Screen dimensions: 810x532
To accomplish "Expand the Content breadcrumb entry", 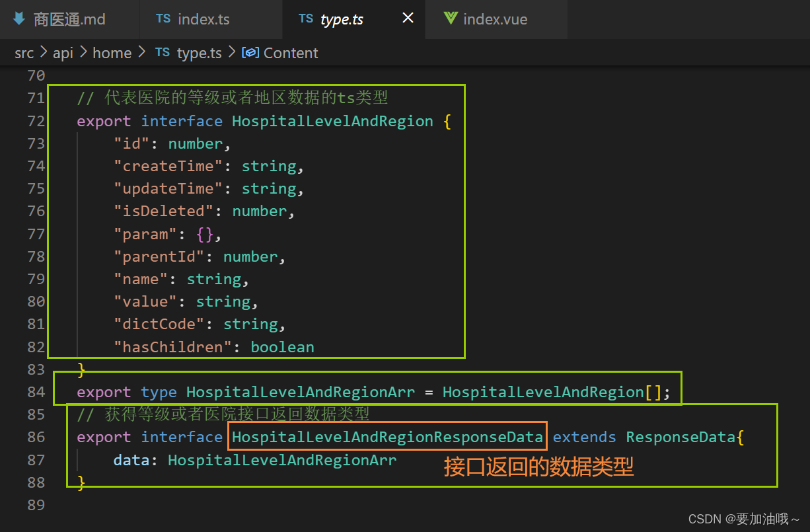I will [x=291, y=53].
